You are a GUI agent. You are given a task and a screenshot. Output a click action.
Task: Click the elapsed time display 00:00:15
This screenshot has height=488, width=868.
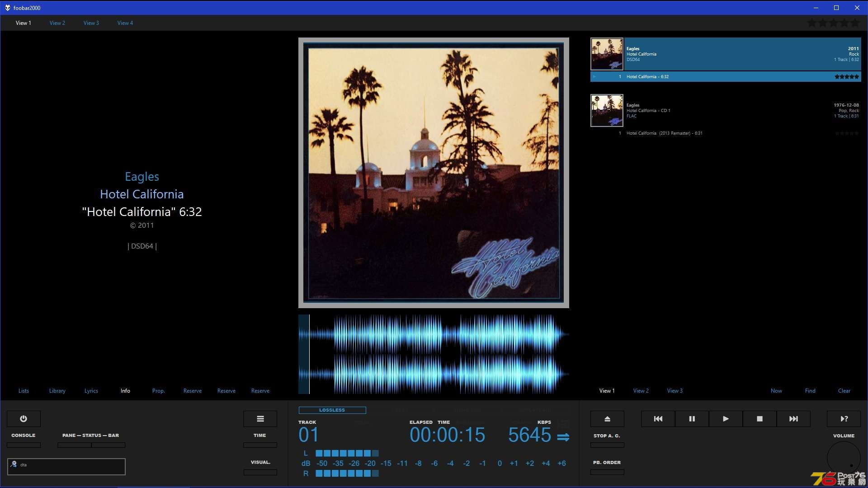click(448, 435)
